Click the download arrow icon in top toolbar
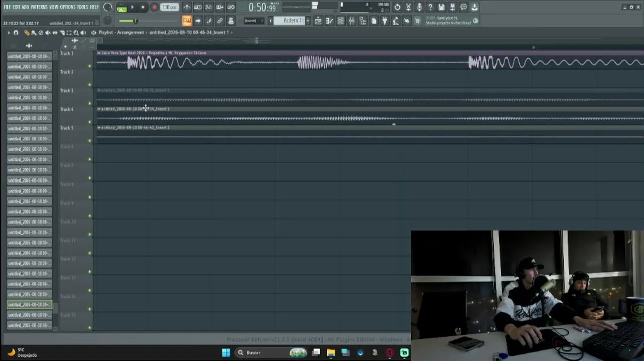 pyautogui.click(x=474, y=7)
